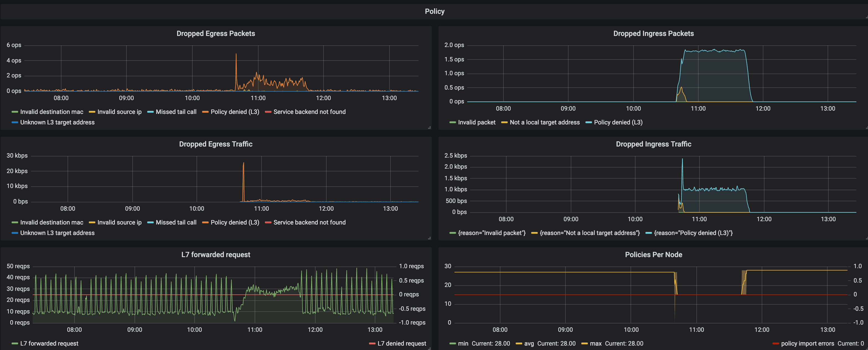The width and height of the screenshot is (868, 350).
Task: Click the green min legend swatch in Policies Per Node
Action: (453, 344)
